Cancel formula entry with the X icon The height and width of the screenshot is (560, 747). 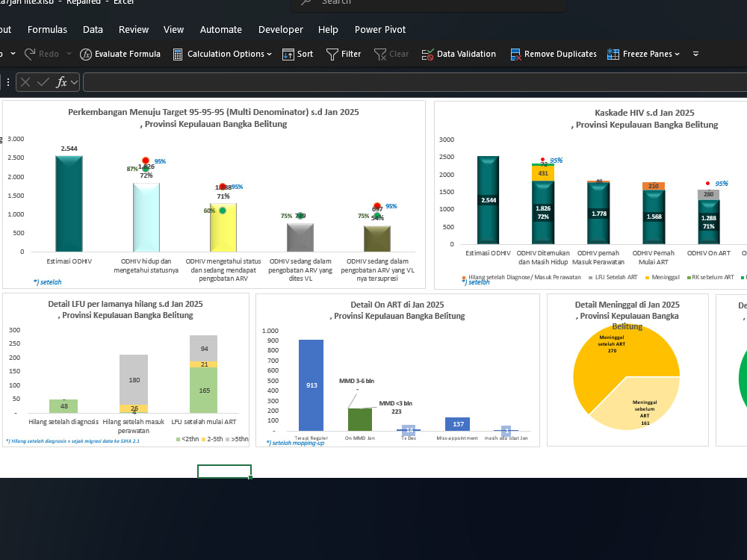25,82
